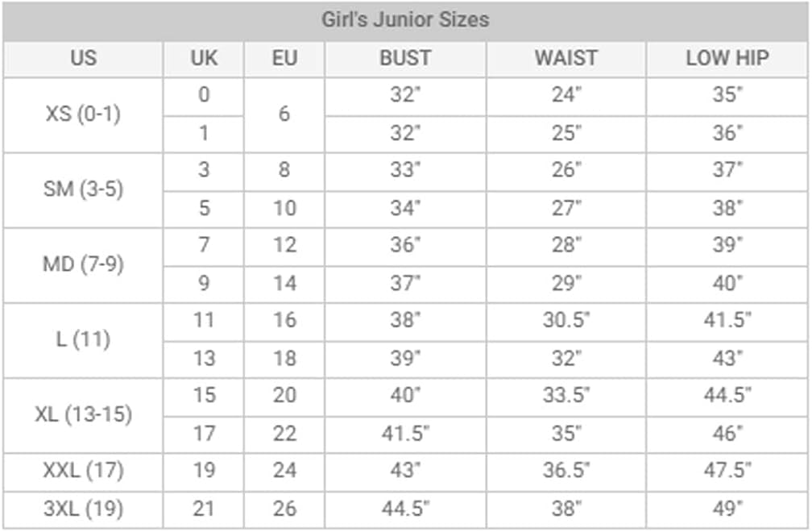The height and width of the screenshot is (532, 812).
Task: Select the 47.5" low hip value
Action: tap(727, 471)
